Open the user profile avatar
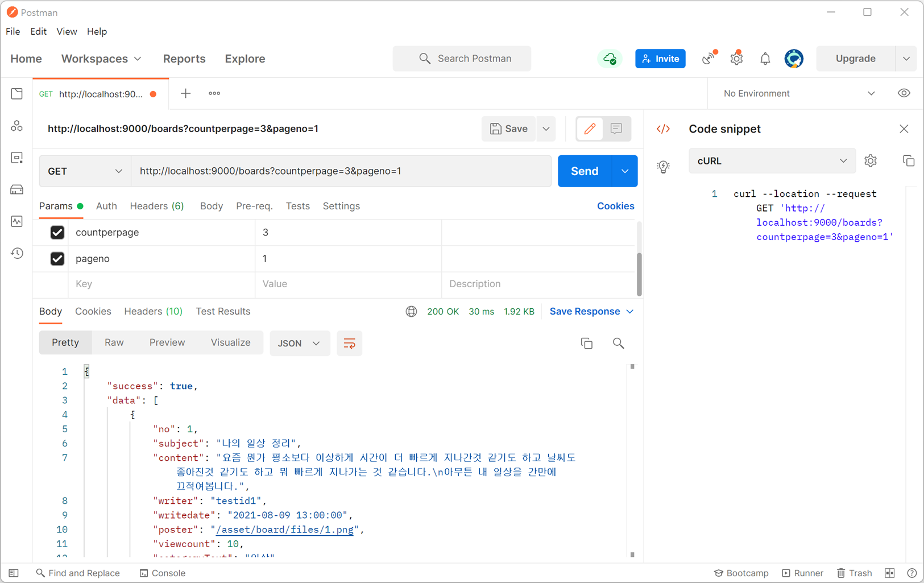924x583 pixels. (794, 59)
